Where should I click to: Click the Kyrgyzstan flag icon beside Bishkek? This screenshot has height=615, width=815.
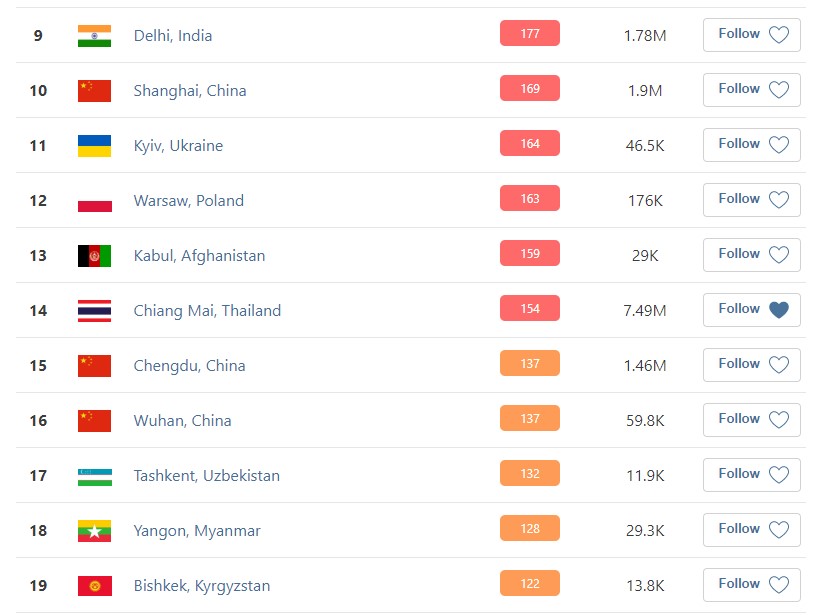[x=94, y=586]
